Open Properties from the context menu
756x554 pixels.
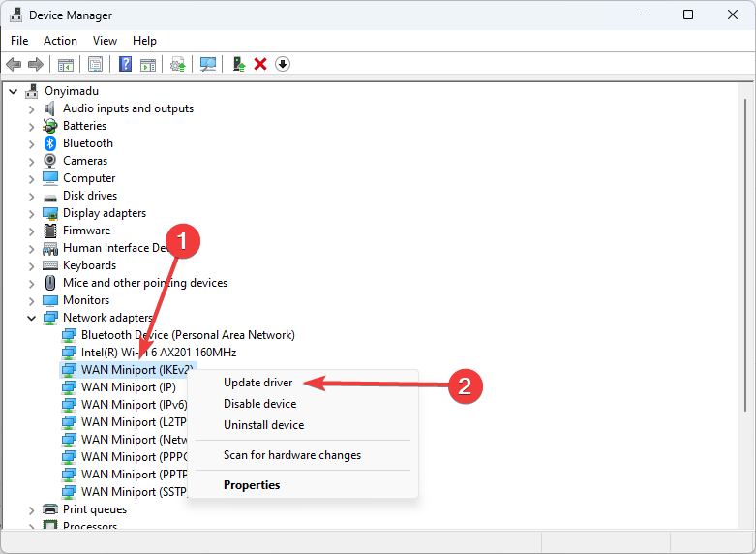tap(251, 485)
